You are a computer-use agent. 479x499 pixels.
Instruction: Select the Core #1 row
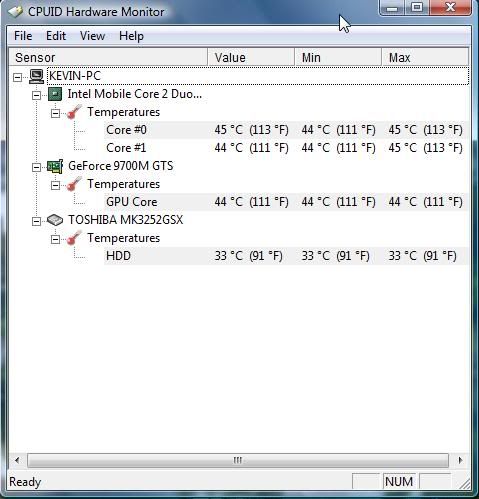click(286, 148)
